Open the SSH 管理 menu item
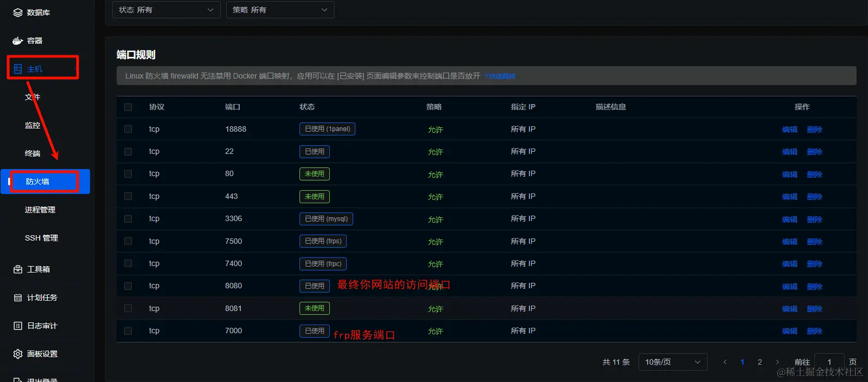The image size is (868, 382). coord(41,238)
